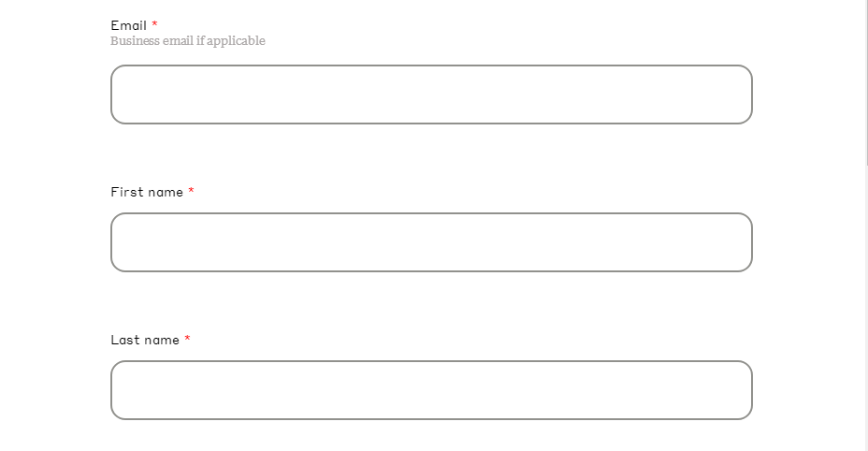Click the Last name label text
This screenshot has height=451, width=868.
coord(145,340)
